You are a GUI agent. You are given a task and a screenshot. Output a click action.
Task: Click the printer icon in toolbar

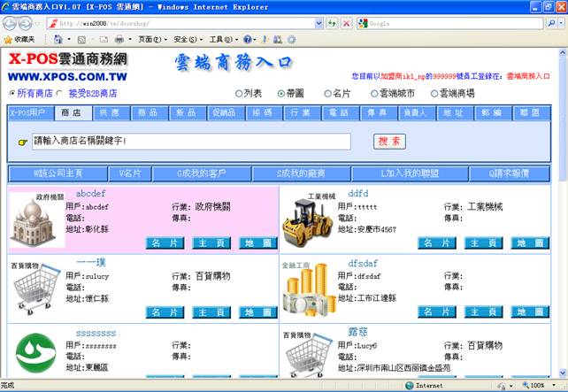point(119,40)
